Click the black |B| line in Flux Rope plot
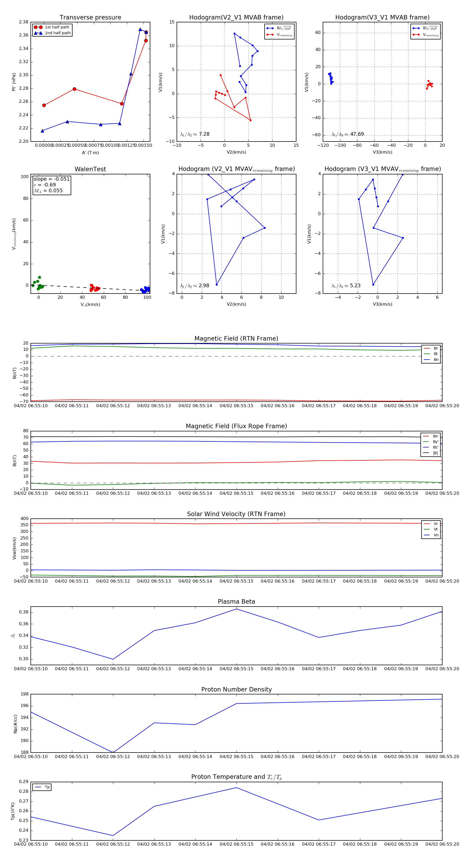The width and height of the screenshot is (473, 868). (x=236, y=437)
